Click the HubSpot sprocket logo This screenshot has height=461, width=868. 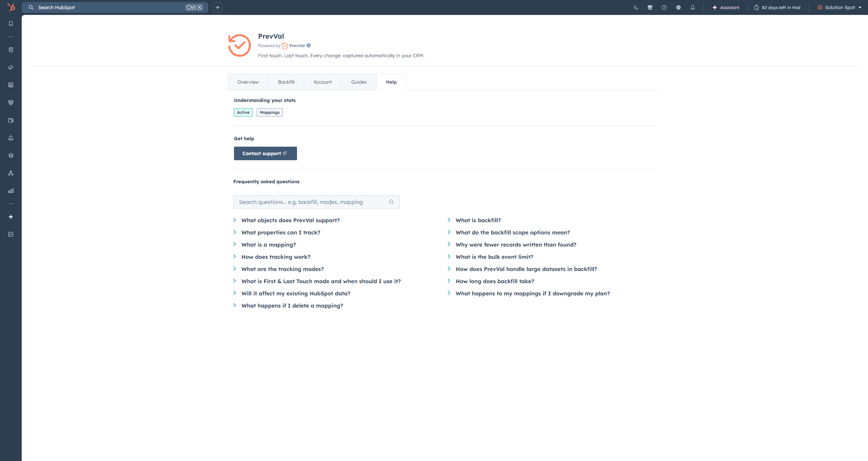coord(11,7)
